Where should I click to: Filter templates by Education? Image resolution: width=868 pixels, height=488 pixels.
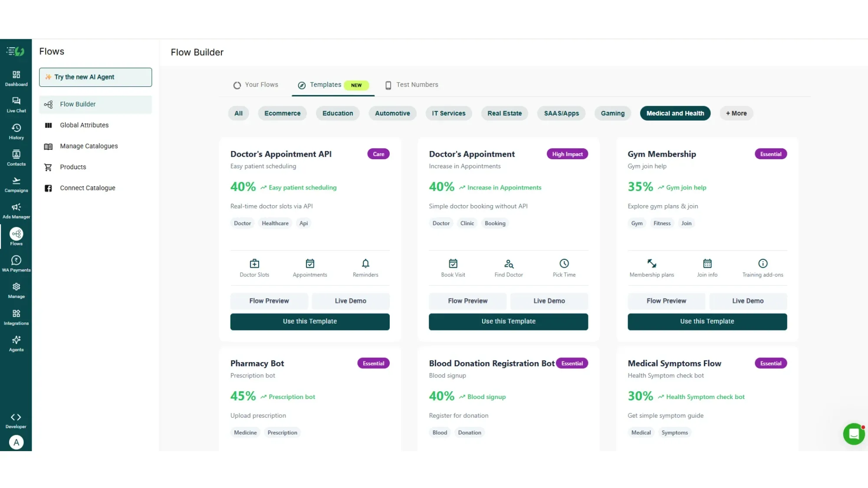coord(338,113)
